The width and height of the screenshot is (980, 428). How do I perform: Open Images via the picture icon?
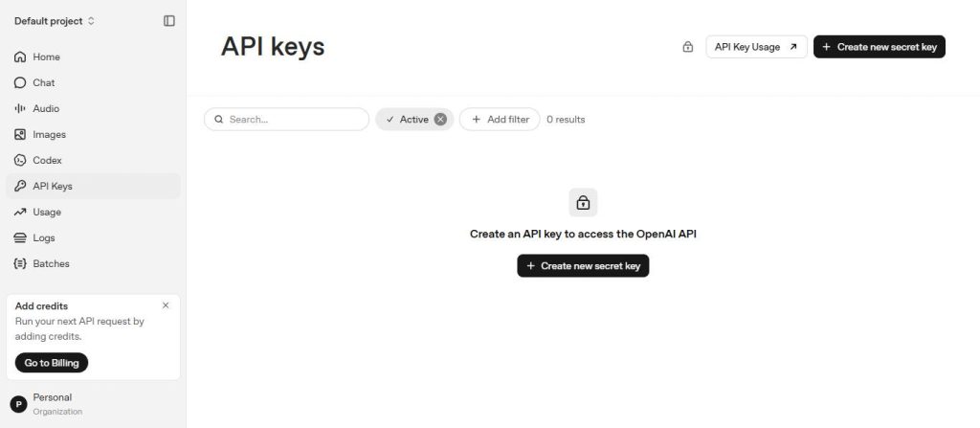pos(20,135)
